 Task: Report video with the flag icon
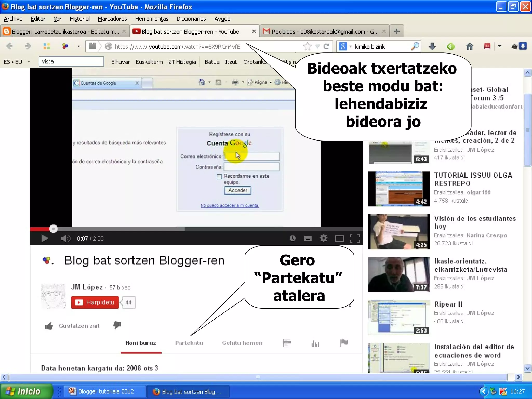[x=344, y=343]
